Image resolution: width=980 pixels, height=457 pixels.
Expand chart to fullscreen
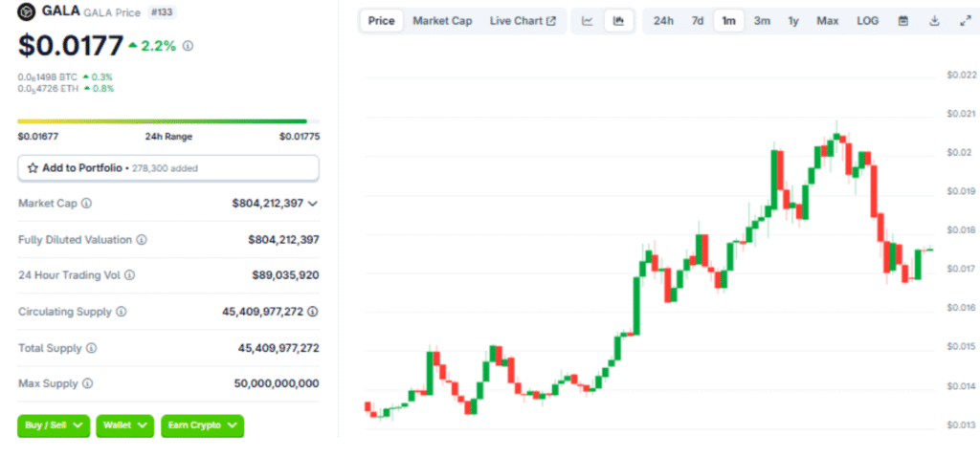(x=965, y=21)
